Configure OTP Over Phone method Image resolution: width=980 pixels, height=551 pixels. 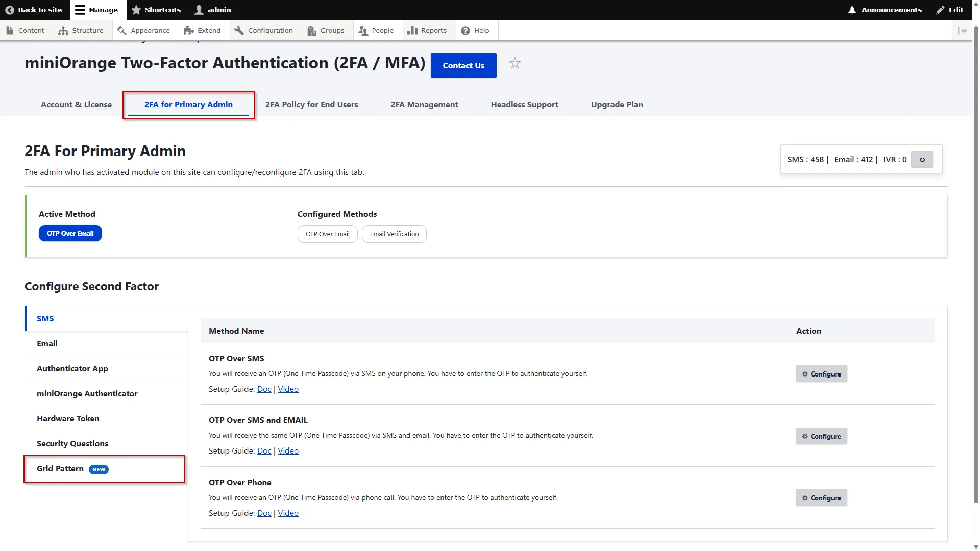coord(821,498)
